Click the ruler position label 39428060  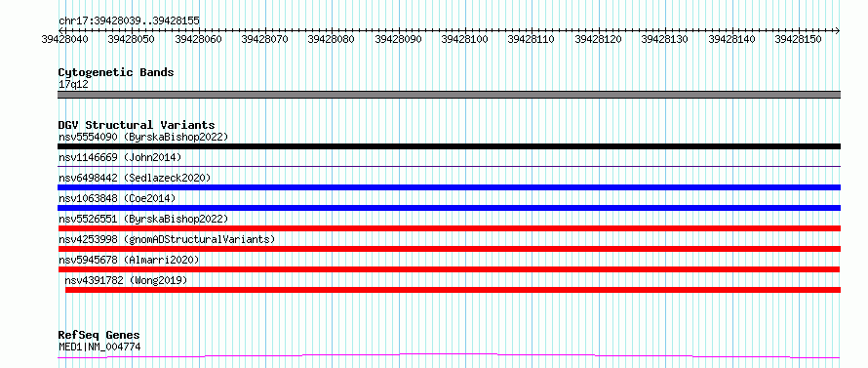198,39
